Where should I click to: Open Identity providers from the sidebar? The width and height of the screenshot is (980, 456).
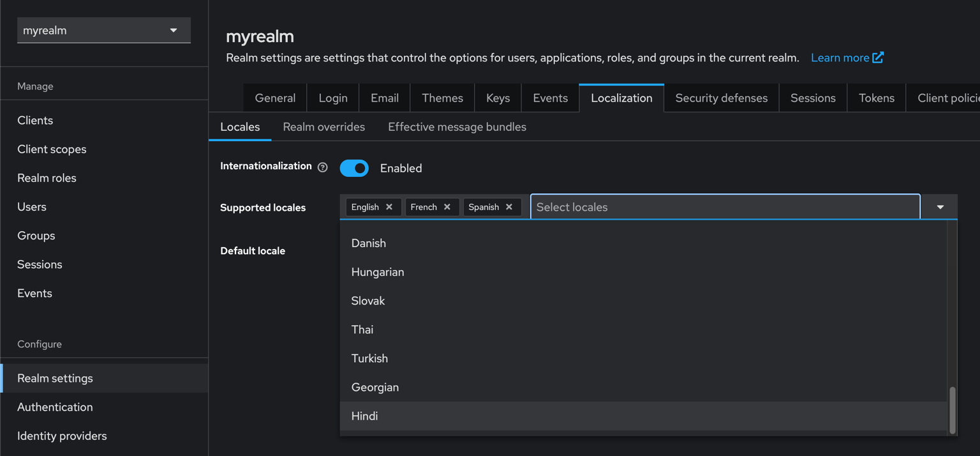pyautogui.click(x=62, y=436)
